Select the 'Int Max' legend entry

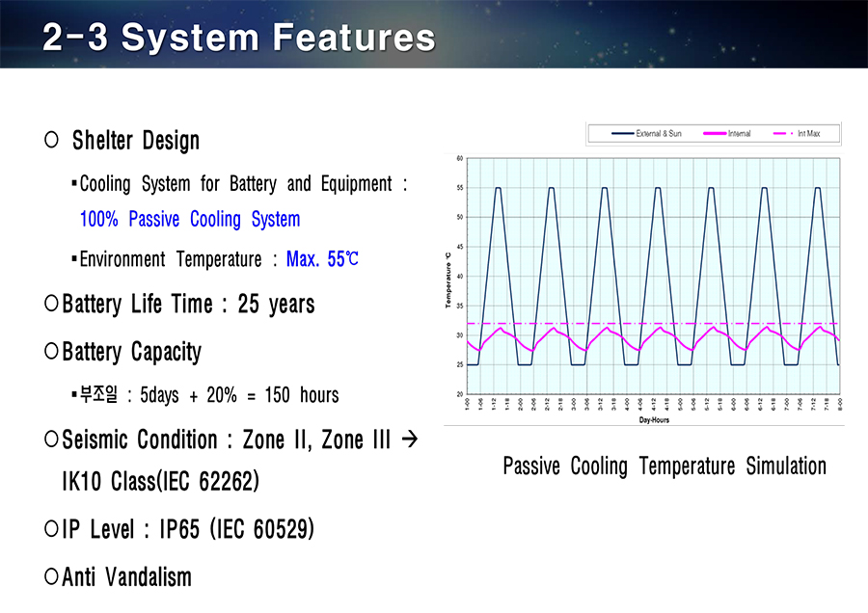[x=797, y=133]
